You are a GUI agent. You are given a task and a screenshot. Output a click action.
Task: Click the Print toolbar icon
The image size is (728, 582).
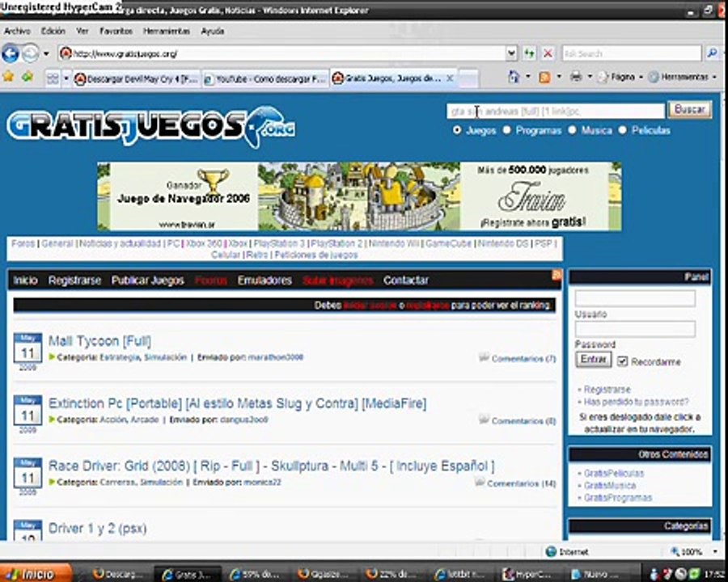click(x=576, y=77)
